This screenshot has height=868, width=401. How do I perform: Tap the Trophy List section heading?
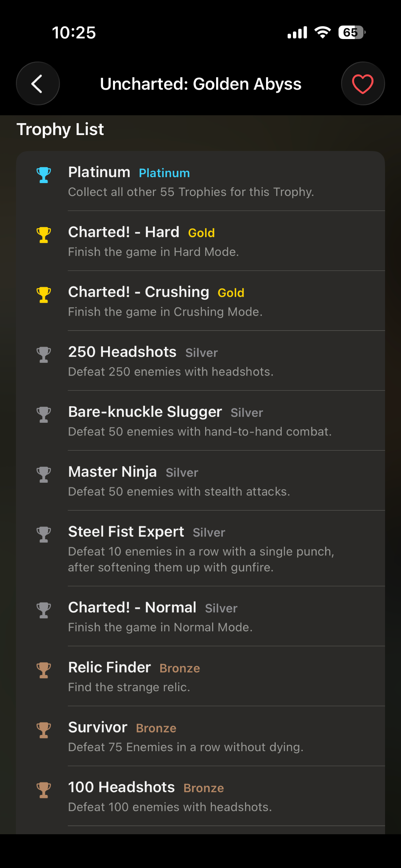point(60,130)
